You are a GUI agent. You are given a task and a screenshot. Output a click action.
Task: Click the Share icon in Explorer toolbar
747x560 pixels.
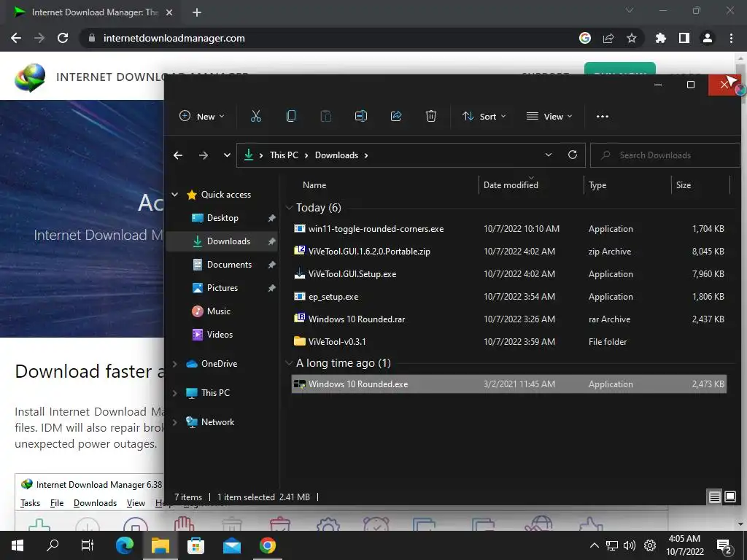(x=396, y=116)
